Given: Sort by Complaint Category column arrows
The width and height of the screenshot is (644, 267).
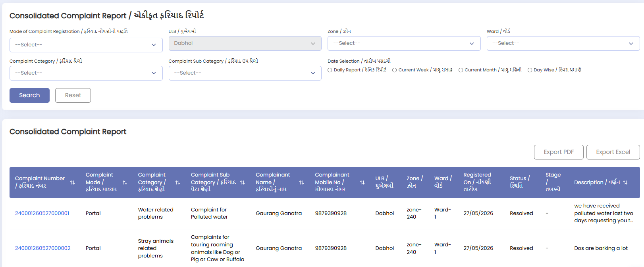Looking at the screenshot, I should 177,182.
